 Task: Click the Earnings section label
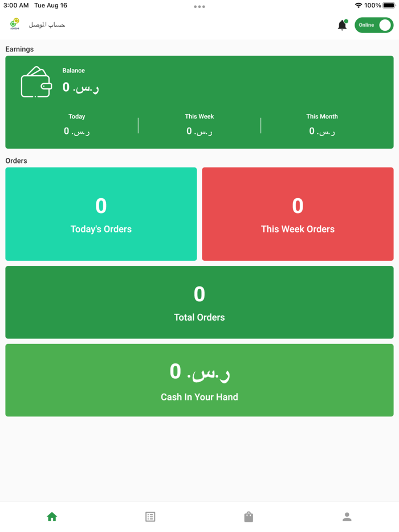coord(19,50)
